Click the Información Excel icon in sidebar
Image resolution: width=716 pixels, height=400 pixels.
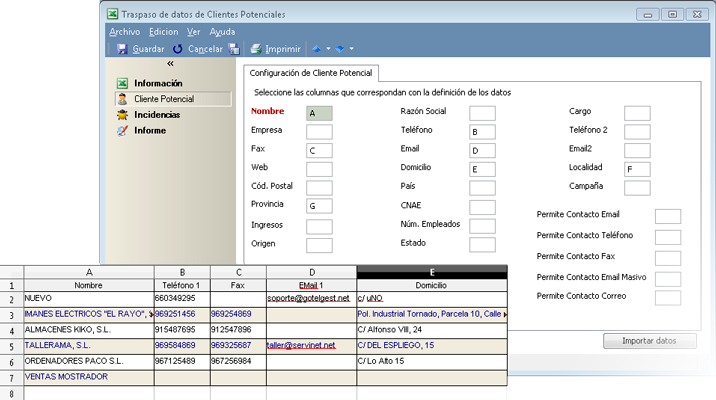tap(122, 83)
